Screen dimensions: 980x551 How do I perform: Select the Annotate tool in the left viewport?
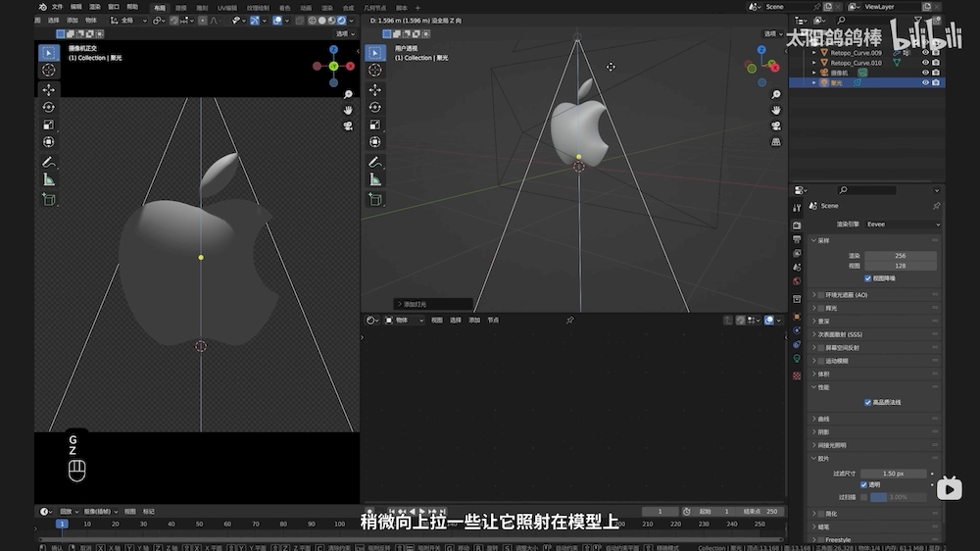click(49, 163)
